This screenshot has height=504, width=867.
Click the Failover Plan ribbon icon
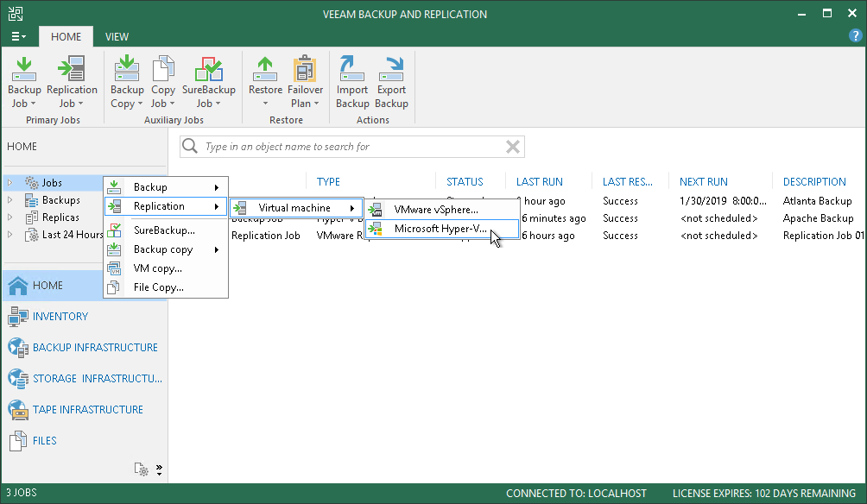pos(305,69)
